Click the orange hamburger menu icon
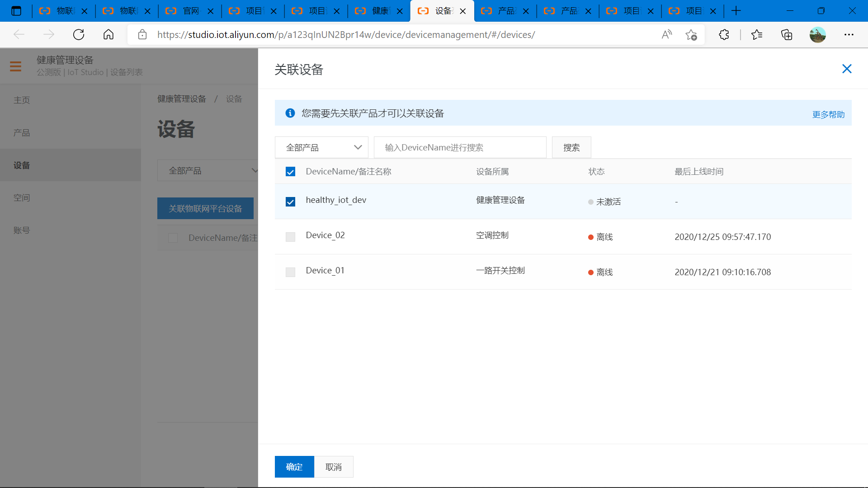Viewport: 868px width, 488px height. point(15,66)
